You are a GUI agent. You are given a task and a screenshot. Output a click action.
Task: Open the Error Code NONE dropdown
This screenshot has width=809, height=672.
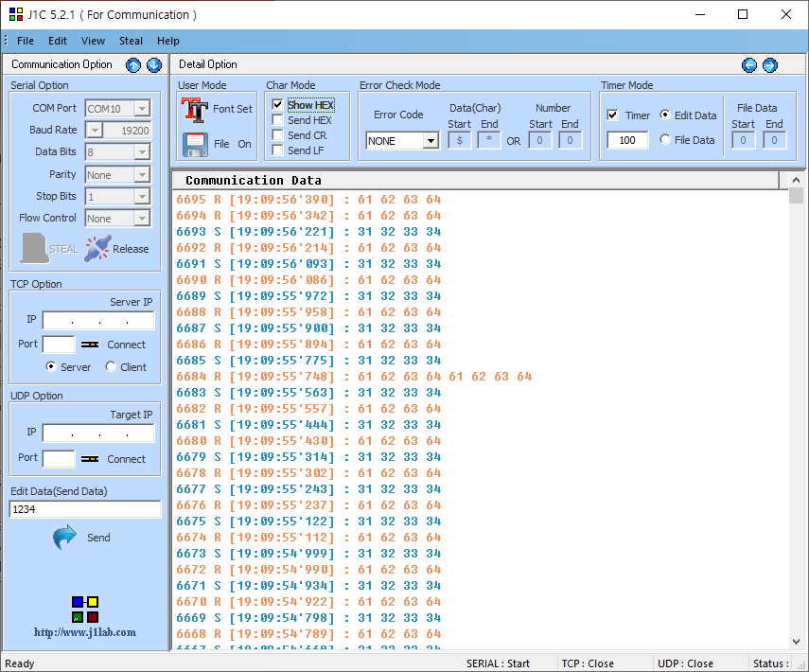click(x=431, y=141)
